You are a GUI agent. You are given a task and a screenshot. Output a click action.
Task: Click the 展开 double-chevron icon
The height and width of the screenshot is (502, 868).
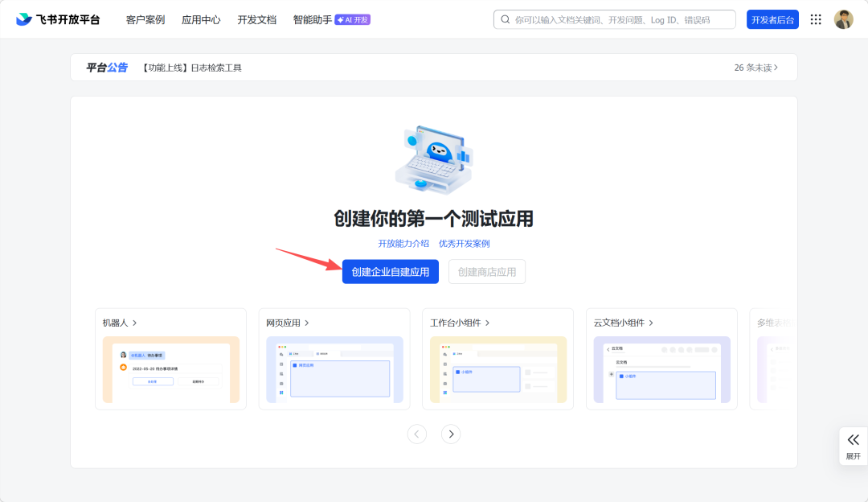click(x=853, y=439)
